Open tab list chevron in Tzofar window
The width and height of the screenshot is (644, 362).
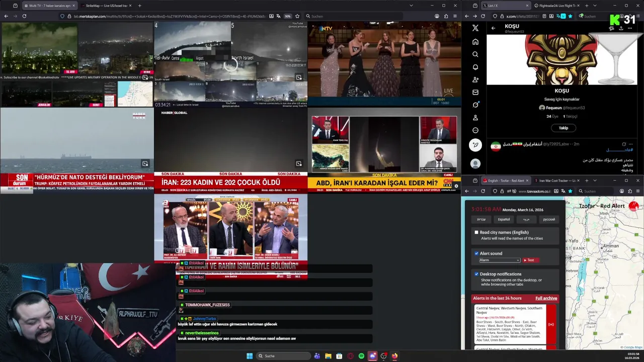[595, 180]
